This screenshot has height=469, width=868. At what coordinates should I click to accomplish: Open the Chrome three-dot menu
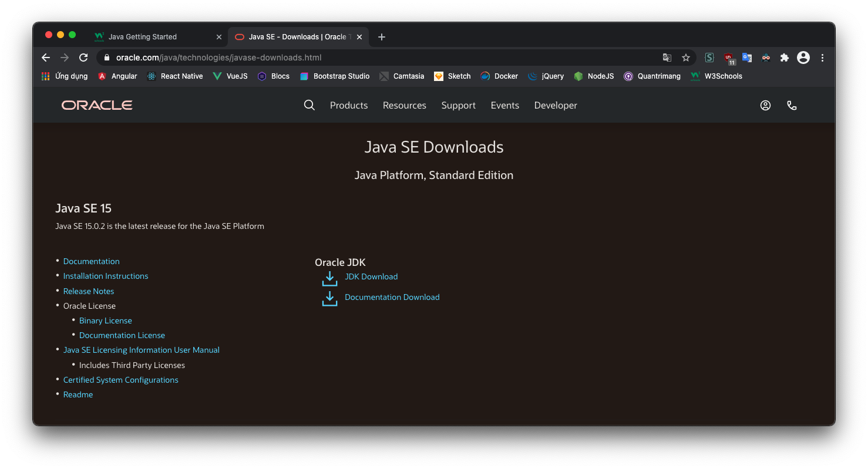click(822, 58)
